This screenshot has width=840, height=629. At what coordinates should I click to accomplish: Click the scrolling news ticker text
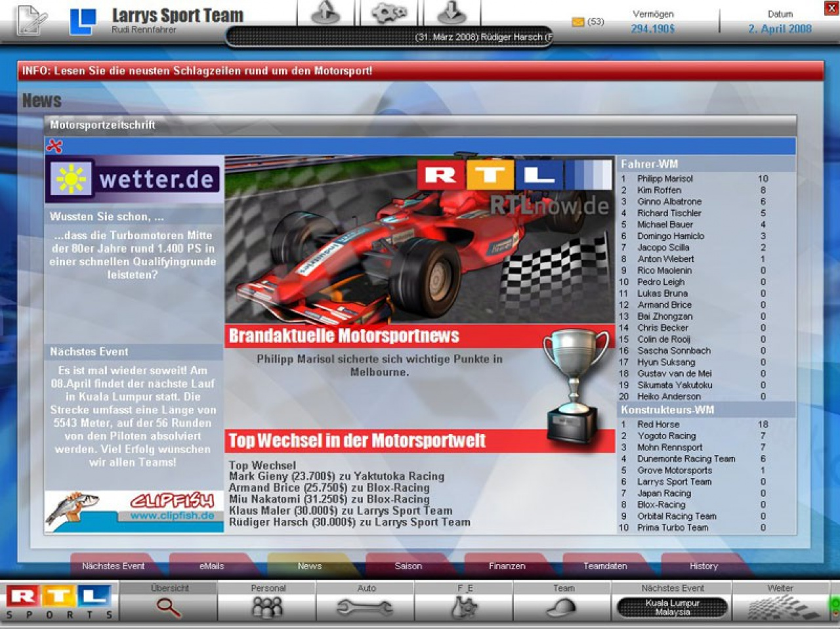484,37
